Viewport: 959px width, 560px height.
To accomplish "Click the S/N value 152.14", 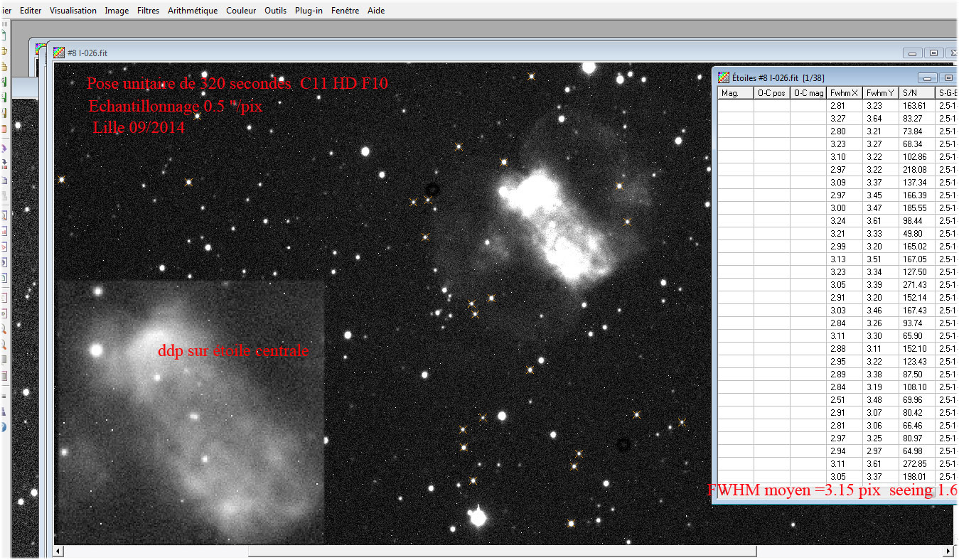I will point(918,298).
